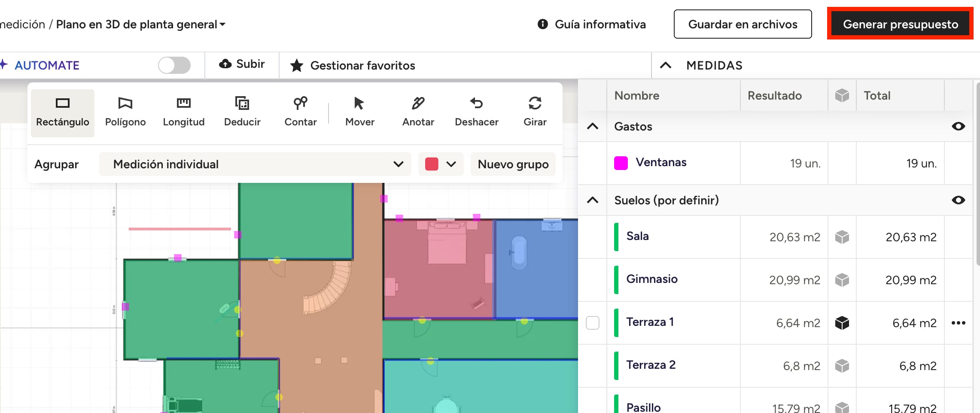Open the Anotar annotation tool
This screenshot has height=413, width=980.
point(418,112)
